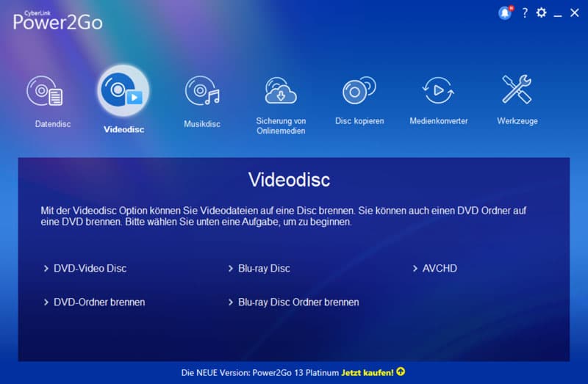
Task: Click the yellow arrow upgrade icon
Action: pyautogui.click(x=401, y=372)
